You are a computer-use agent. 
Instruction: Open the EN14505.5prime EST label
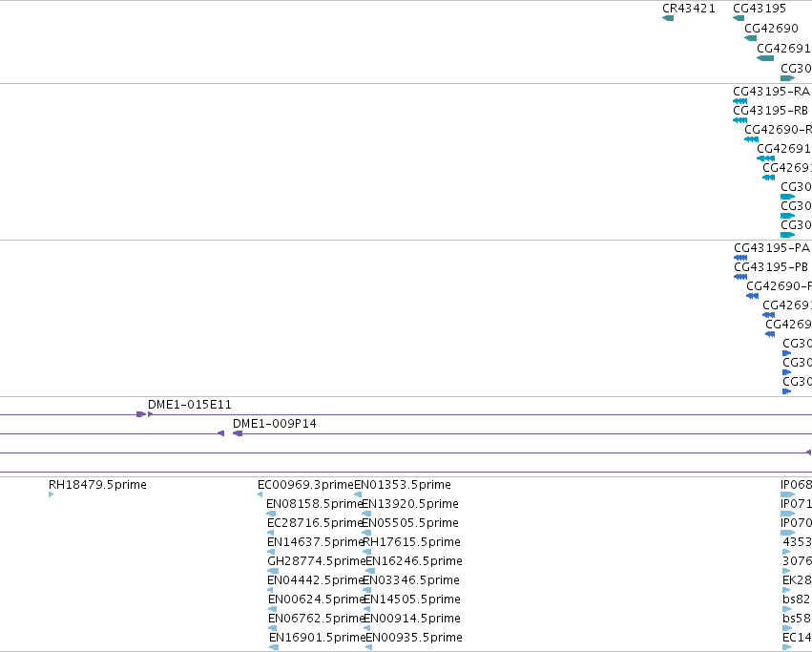click(x=412, y=600)
